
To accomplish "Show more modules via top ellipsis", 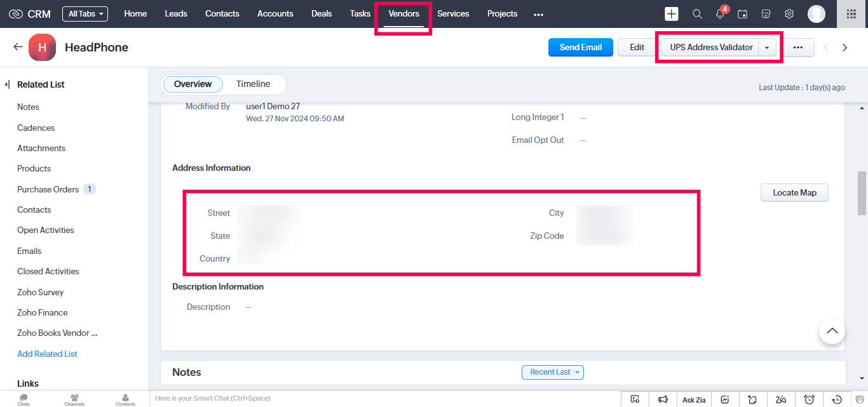I will pyautogui.click(x=538, y=14).
